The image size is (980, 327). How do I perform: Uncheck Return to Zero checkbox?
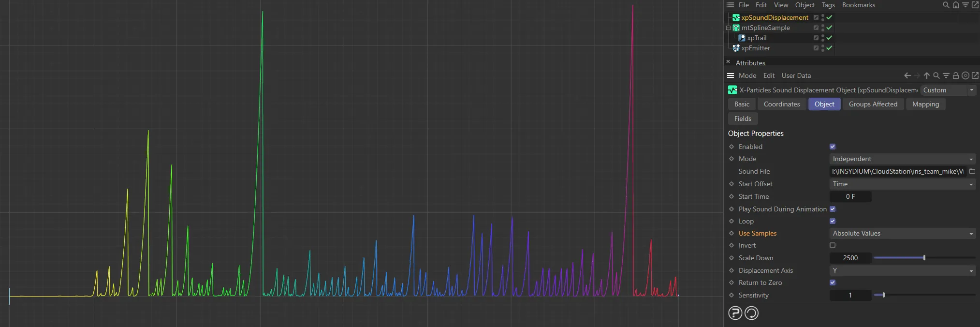833,282
